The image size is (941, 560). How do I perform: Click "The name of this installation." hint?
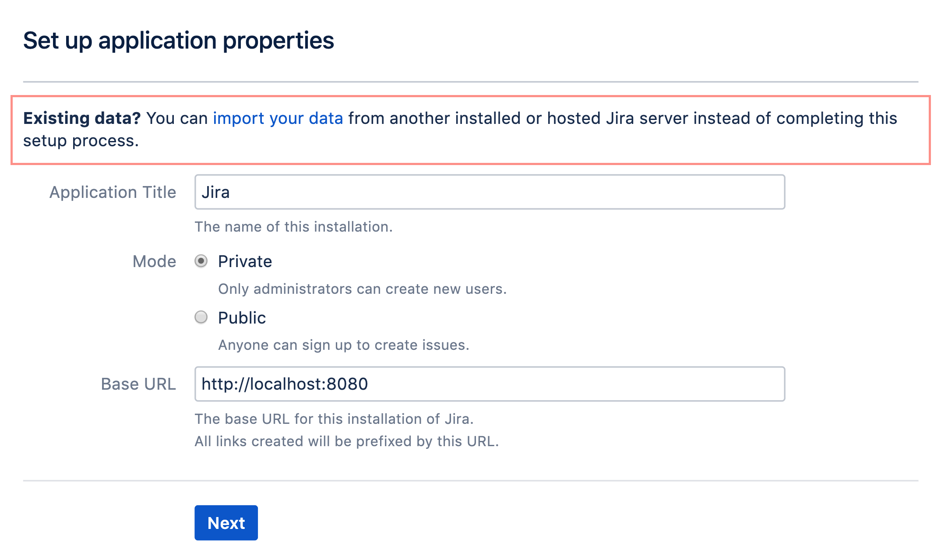(293, 227)
